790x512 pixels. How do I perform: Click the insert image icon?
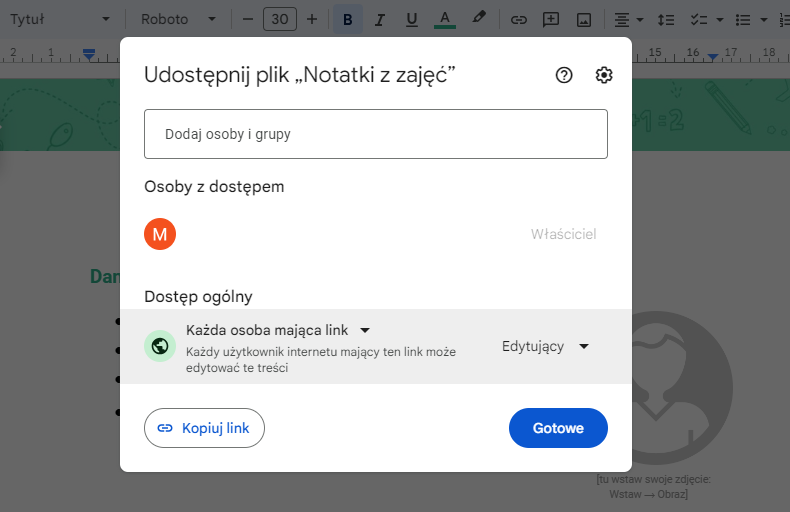pos(584,19)
